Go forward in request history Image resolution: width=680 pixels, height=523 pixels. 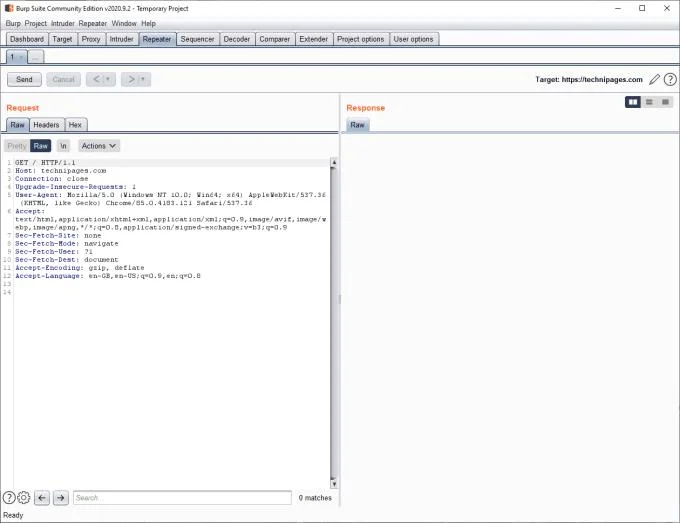[131, 79]
